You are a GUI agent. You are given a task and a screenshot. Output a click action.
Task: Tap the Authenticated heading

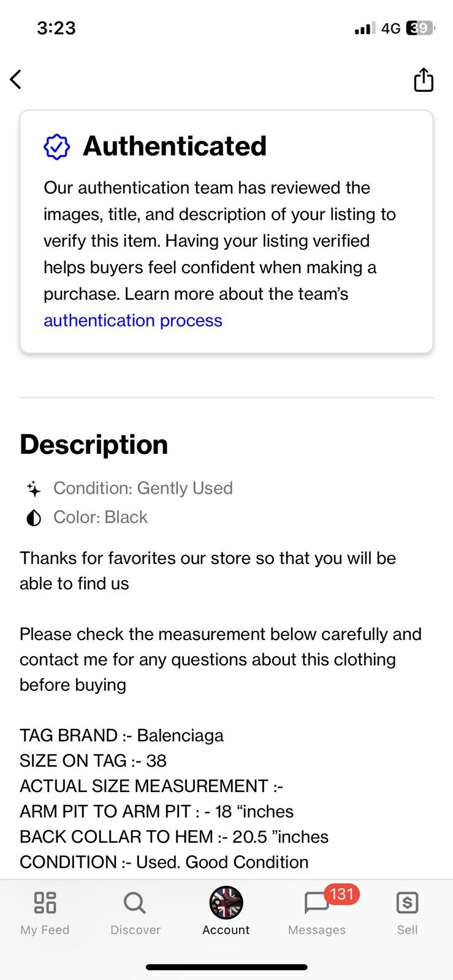click(175, 146)
